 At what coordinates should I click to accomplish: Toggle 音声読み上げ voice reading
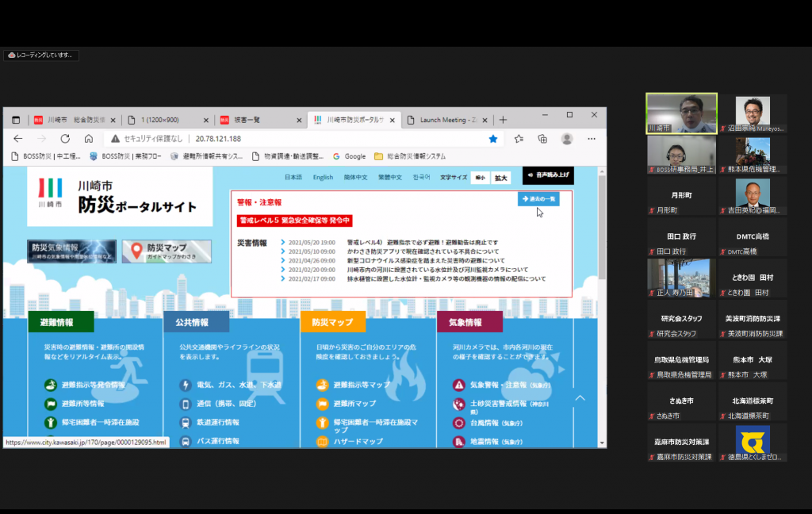click(x=548, y=176)
